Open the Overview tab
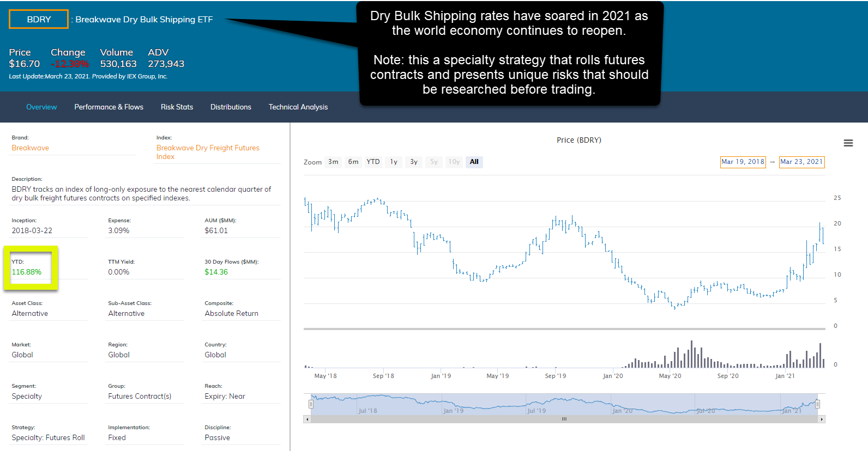The image size is (868, 451). [x=41, y=107]
